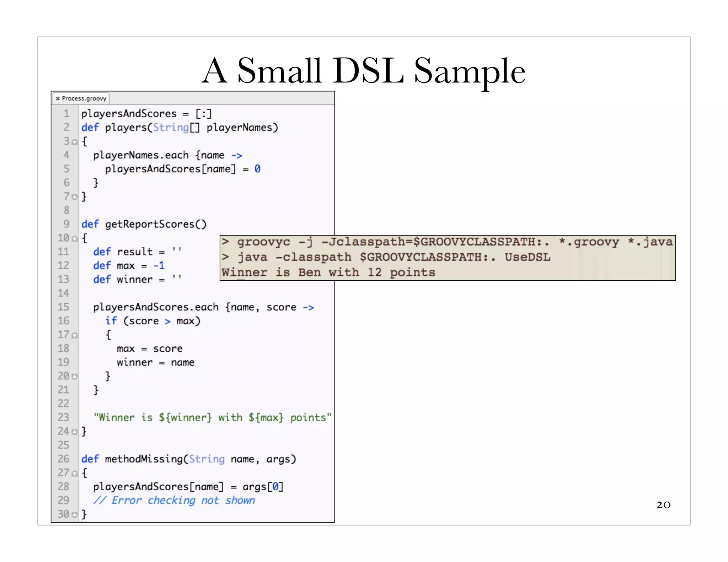Toggle fold end marker at line 20
Screen dimensions: 728x562
coord(75,377)
